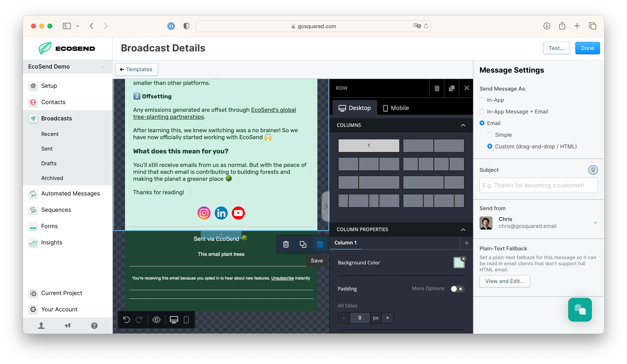Save the block with the floppy disk icon

point(320,244)
